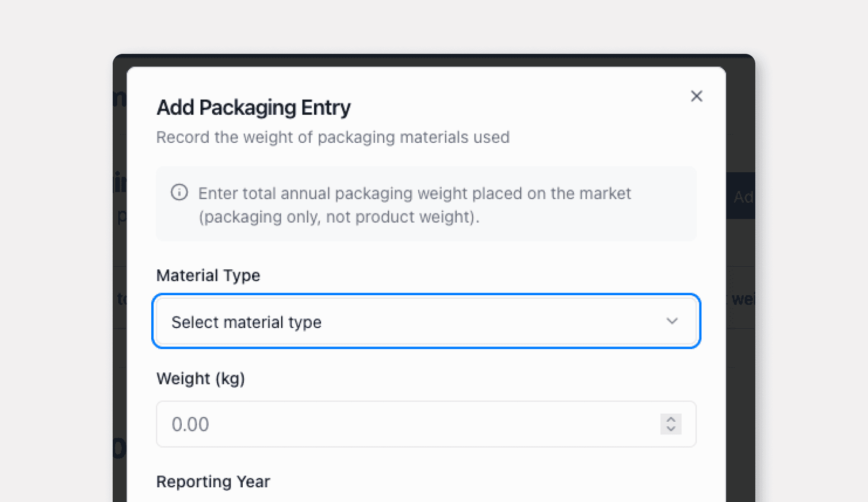
Task: Click the chevron arrow in material selector
Action: tap(672, 321)
